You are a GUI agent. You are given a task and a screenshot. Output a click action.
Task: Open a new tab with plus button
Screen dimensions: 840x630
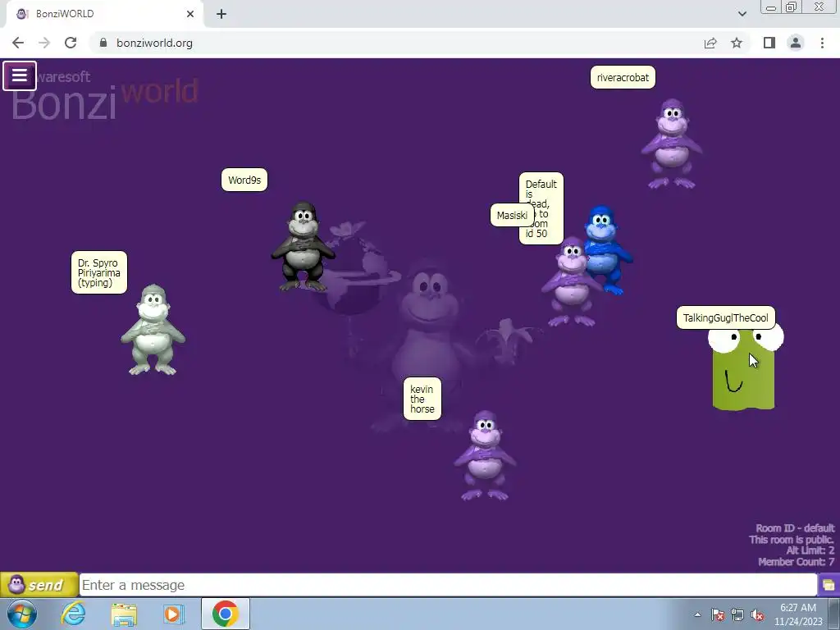tap(221, 14)
